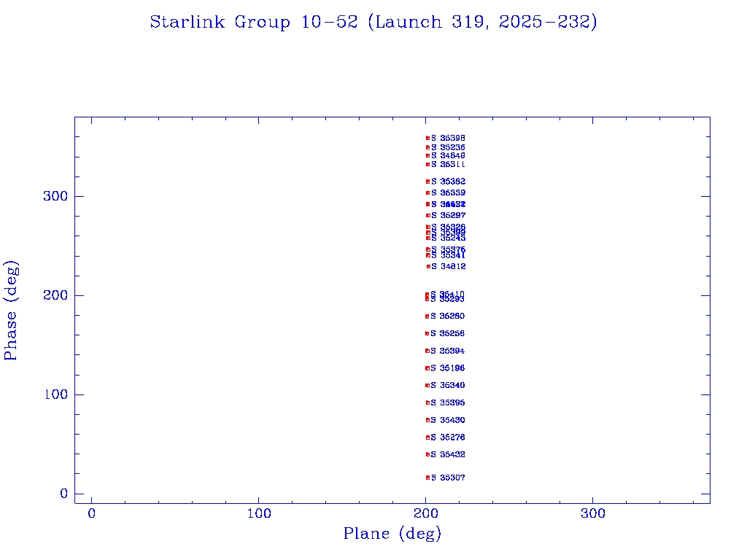Select the red data point for S 35256
Screen dimensions: 747x560
(427, 333)
